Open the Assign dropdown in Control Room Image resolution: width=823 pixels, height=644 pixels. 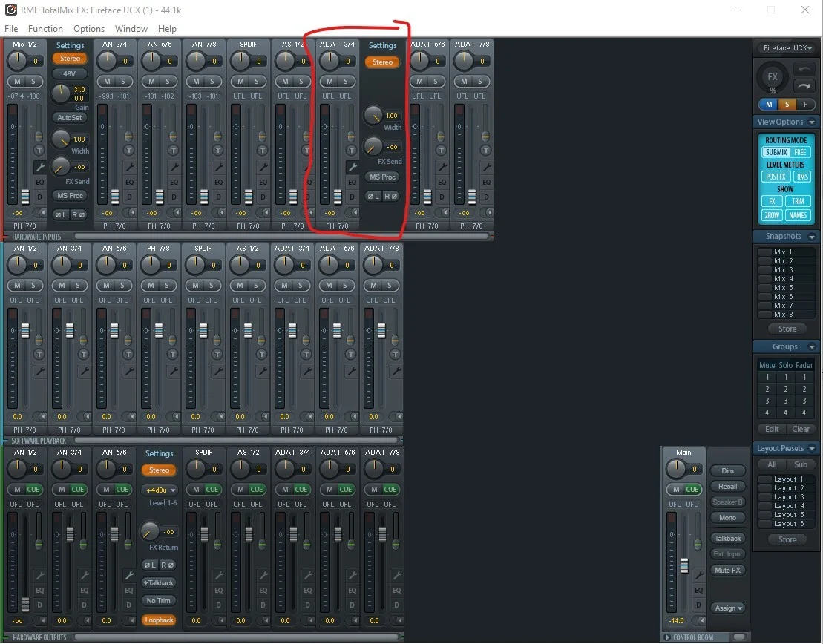(728, 608)
